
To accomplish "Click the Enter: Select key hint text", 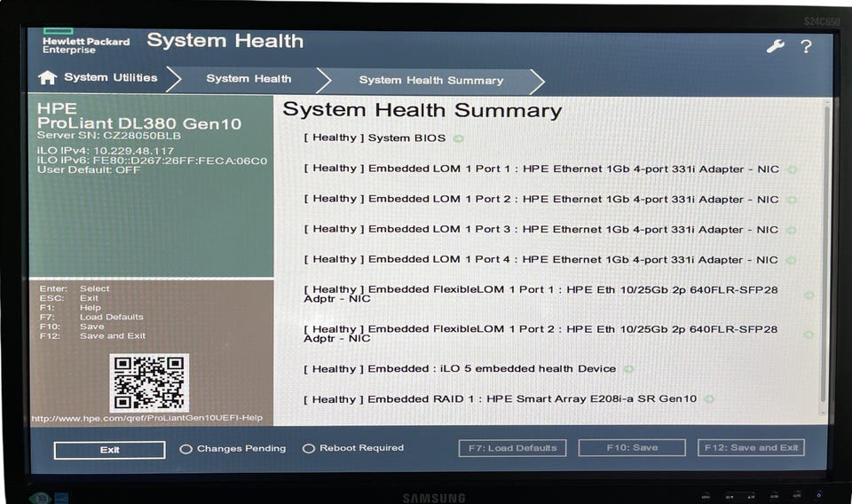I will point(75,289).
